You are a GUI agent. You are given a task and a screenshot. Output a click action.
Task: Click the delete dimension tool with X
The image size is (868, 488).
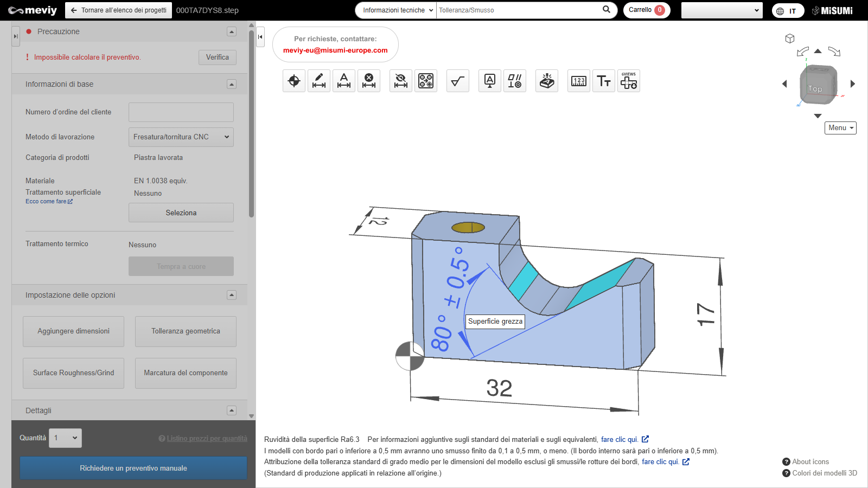pos(369,81)
